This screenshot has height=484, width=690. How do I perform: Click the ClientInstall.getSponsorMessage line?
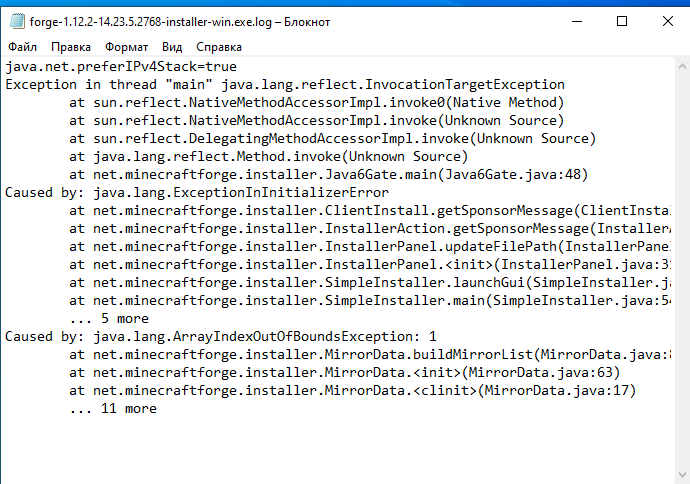[370, 211]
